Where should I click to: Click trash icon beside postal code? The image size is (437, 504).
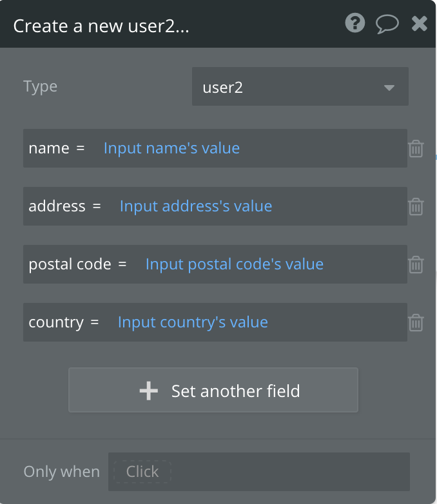pyautogui.click(x=416, y=265)
